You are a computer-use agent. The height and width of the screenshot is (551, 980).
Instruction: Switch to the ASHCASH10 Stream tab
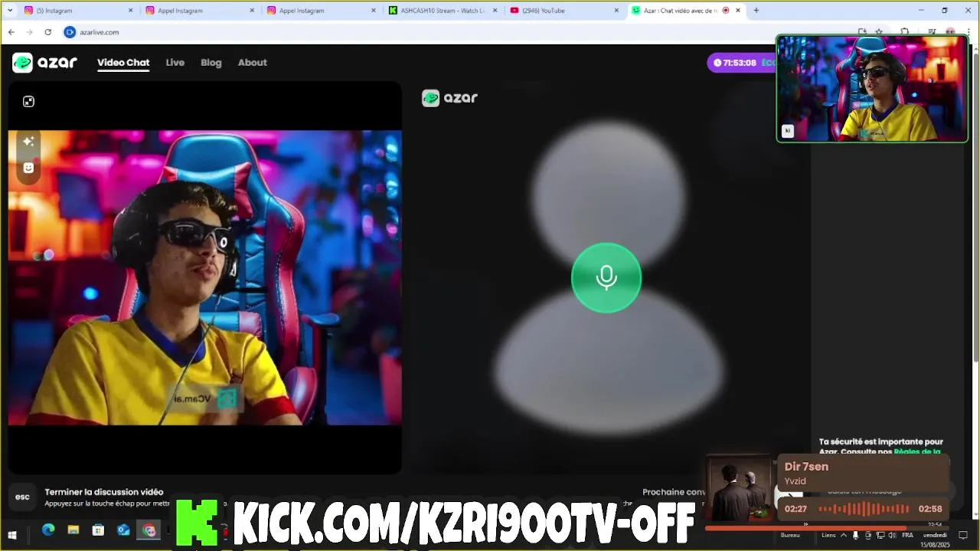(442, 11)
